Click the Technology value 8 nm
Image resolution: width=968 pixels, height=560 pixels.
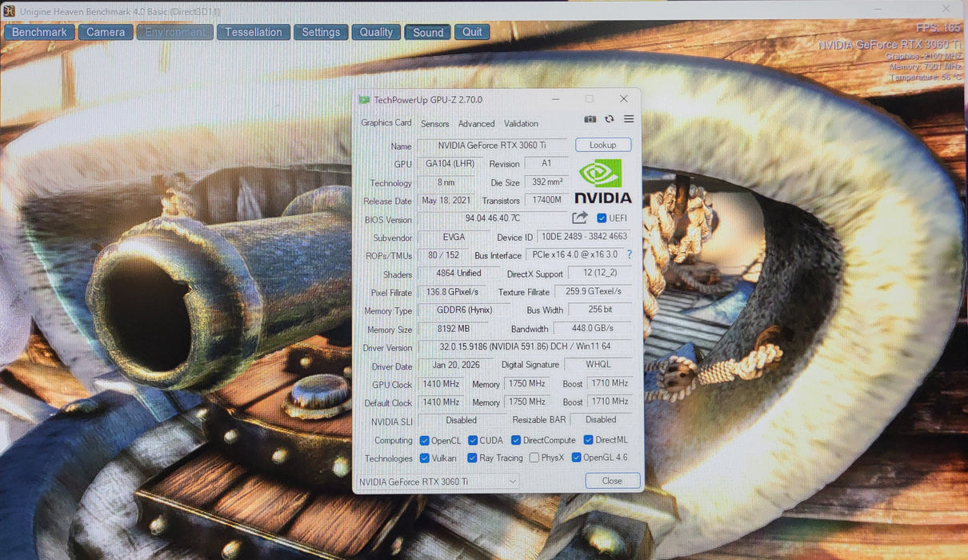pos(446,182)
